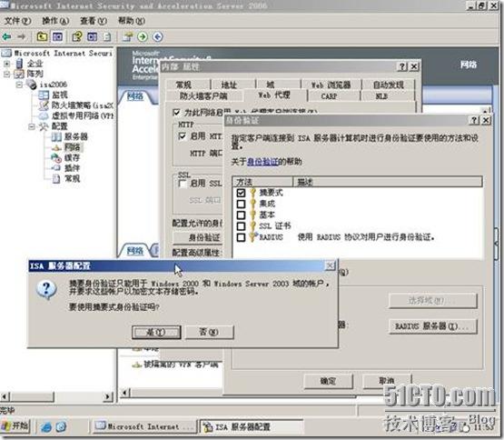Open the 查看 menu
The width and height of the screenshot is (504, 440).
[x=94, y=21]
